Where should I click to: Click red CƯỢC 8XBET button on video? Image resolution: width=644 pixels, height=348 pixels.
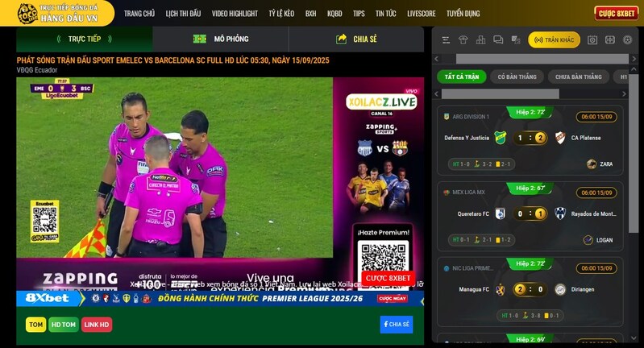tap(388, 278)
